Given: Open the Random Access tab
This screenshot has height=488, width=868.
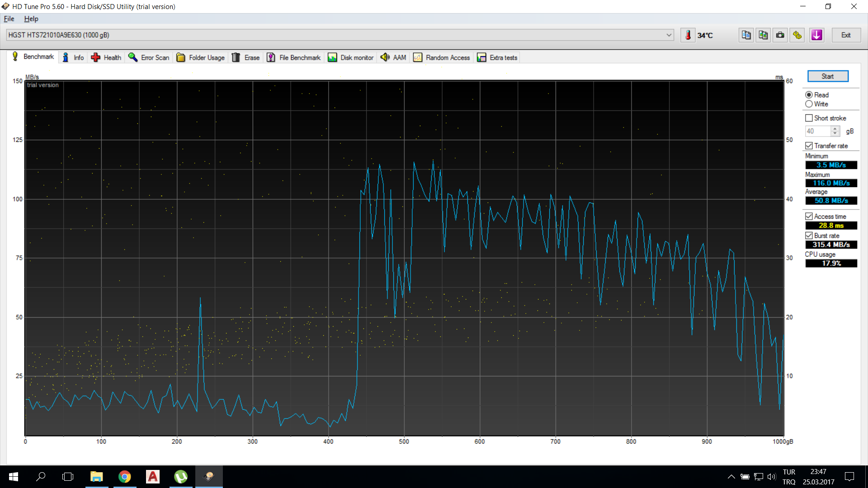Looking at the screenshot, I should 442,57.
